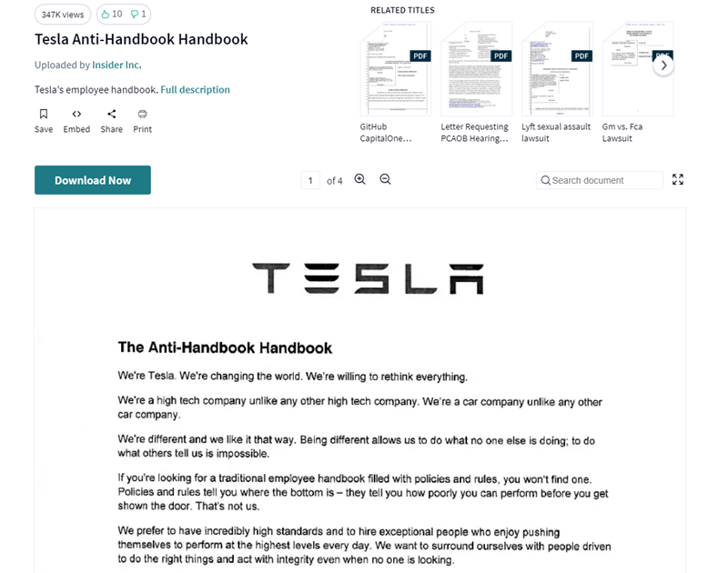This screenshot has height=573, width=728.
Task: Zoom in on the document
Action: coord(359,179)
